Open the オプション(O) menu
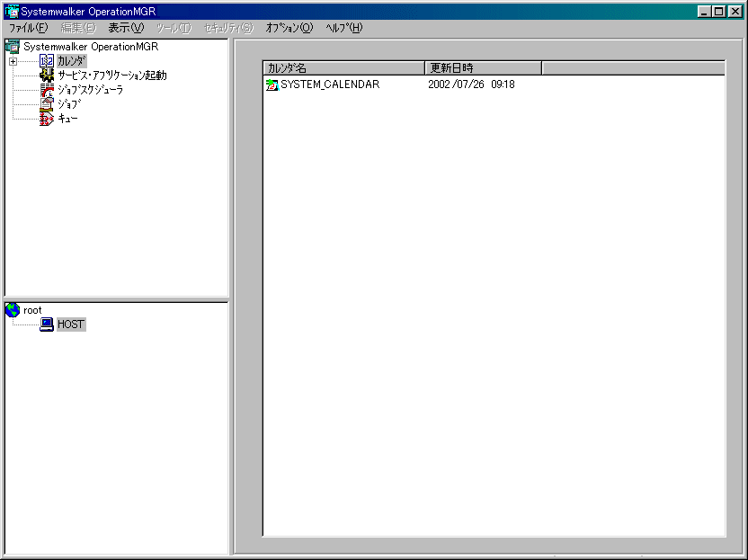This screenshot has width=748, height=560. 289,28
